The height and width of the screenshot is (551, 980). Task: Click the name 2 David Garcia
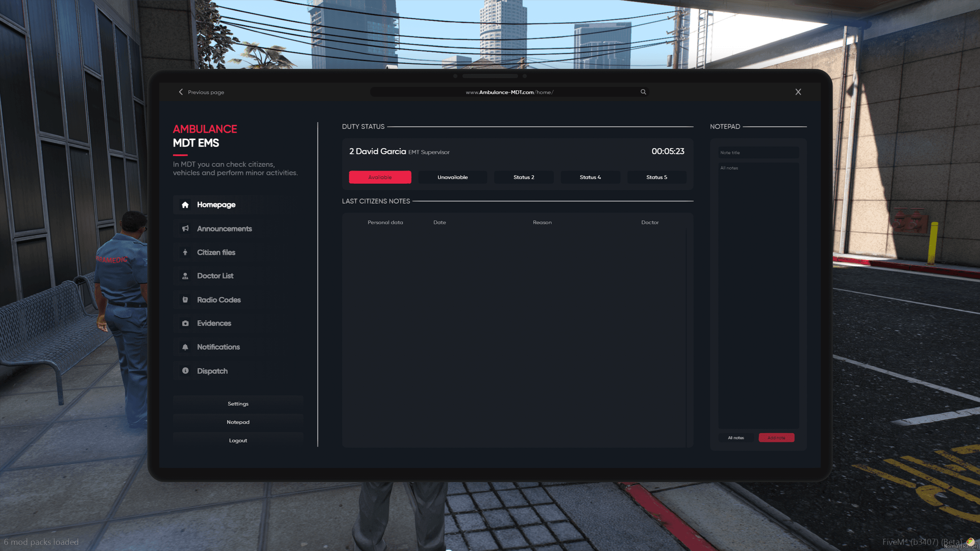[x=377, y=151]
